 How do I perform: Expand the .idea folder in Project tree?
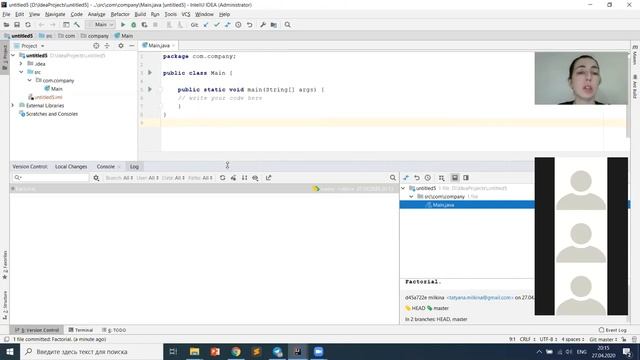[21, 64]
